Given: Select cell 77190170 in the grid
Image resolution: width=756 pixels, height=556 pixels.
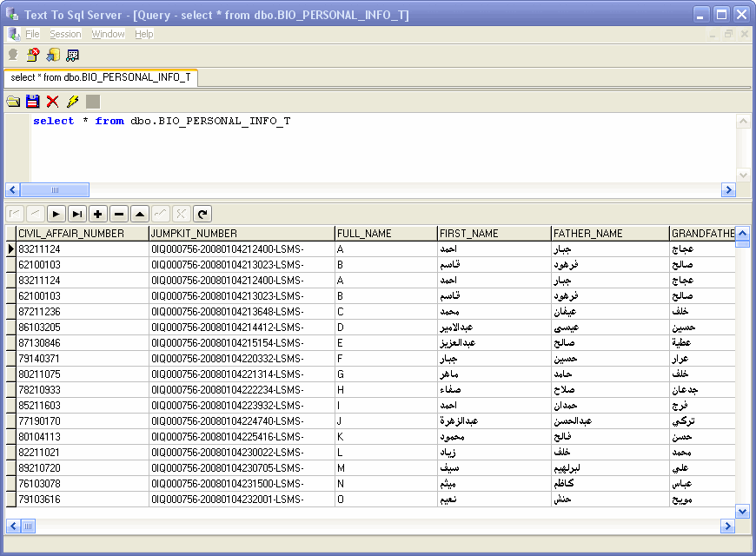Looking at the screenshot, I should (83, 421).
